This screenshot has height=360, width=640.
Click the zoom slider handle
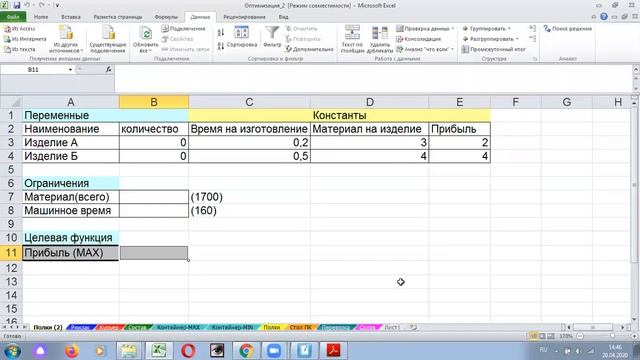(x=612, y=336)
